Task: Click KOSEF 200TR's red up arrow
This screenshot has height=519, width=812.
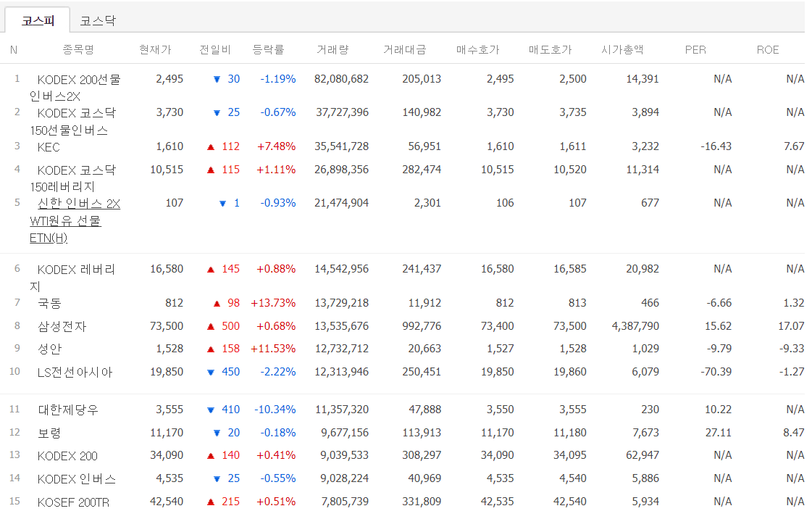Action: (x=211, y=502)
